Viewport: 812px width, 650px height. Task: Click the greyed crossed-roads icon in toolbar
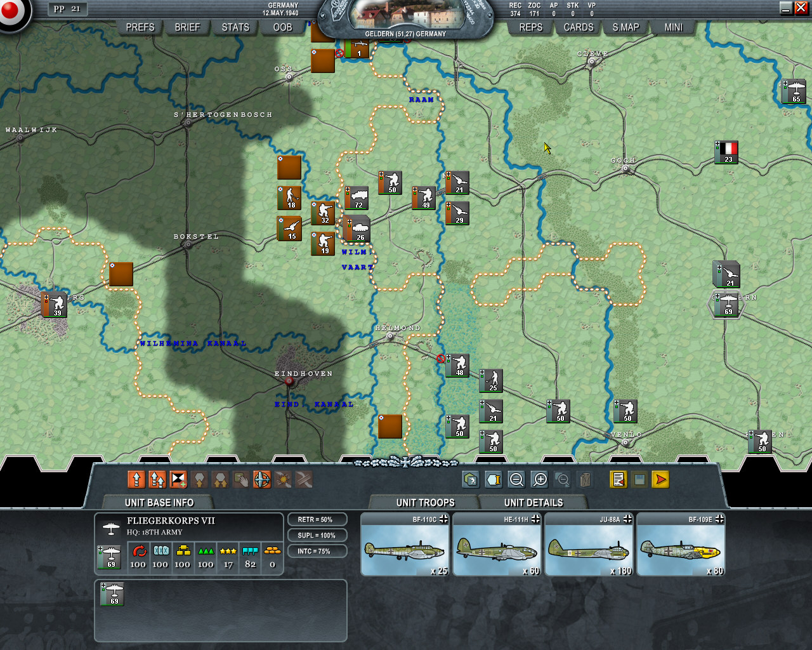[304, 479]
